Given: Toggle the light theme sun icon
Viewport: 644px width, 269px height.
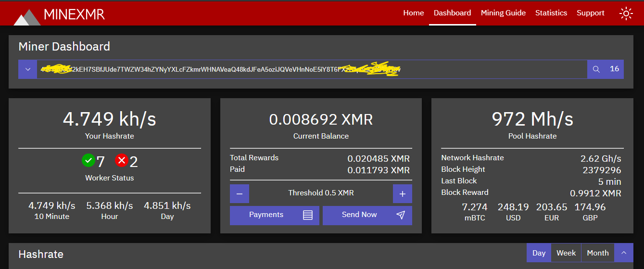Looking at the screenshot, I should pos(626,13).
